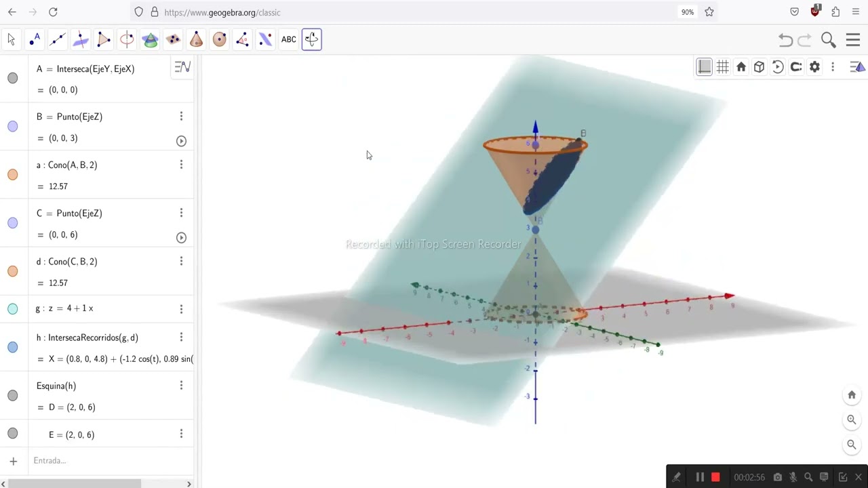Image resolution: width=868 pixels, height=488 pixels.
Task: Open the GeoGebra hamburger main menu
Action: pyautogui.click(x=853, y=41)
